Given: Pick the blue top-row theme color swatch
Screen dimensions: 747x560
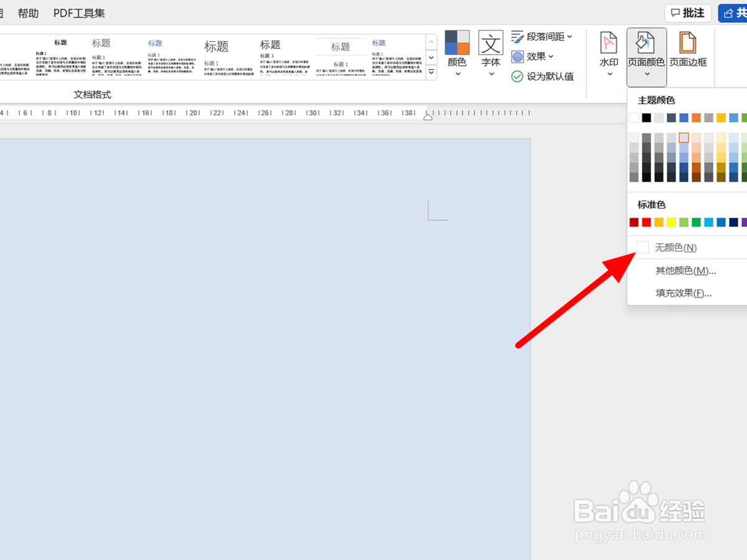Looking at the screenshot, I should pyautogui.click(x=684, y=118).
